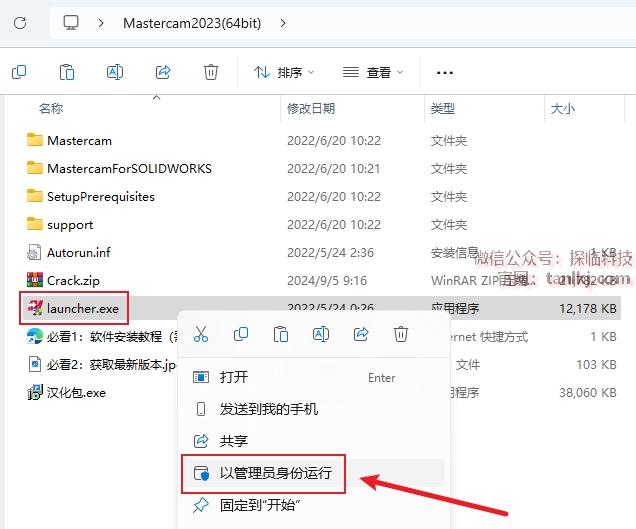Click the context menu Paste icon
Viewport: 636px width, 529px height.
[x=281, y=335]
